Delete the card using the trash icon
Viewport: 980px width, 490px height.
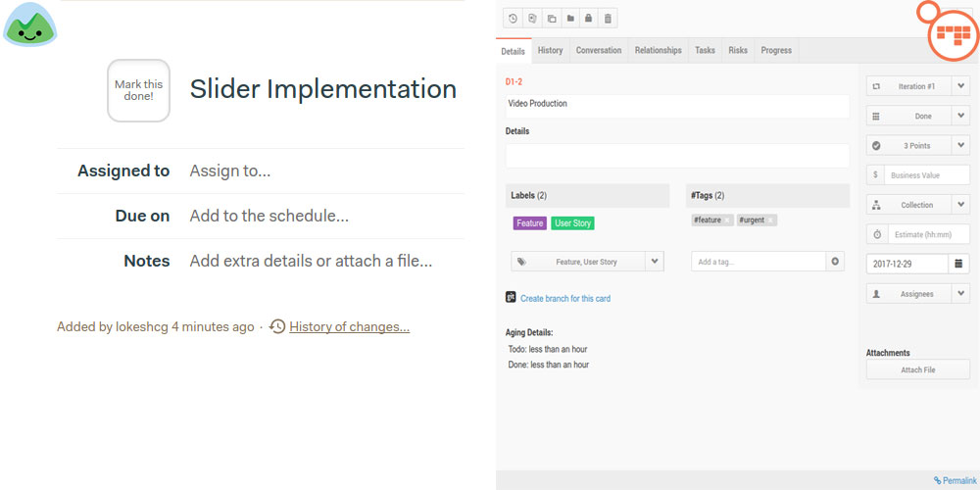pyautogui.click(x=608, y=19)
